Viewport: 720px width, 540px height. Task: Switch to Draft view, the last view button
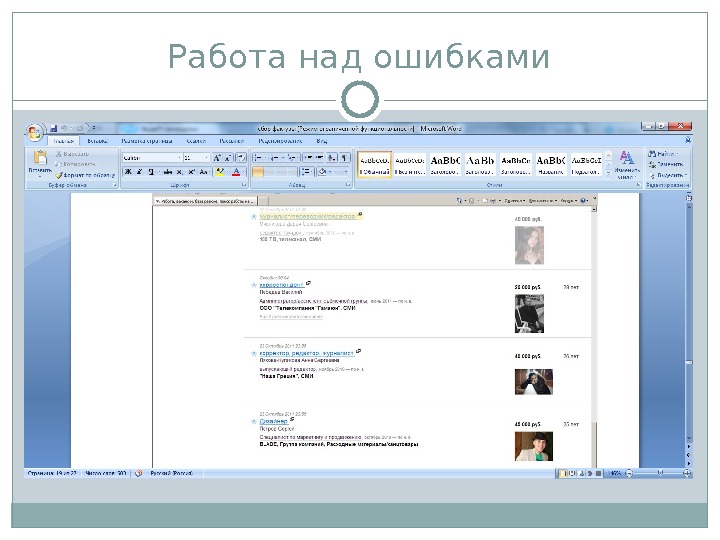click(599, 473)
